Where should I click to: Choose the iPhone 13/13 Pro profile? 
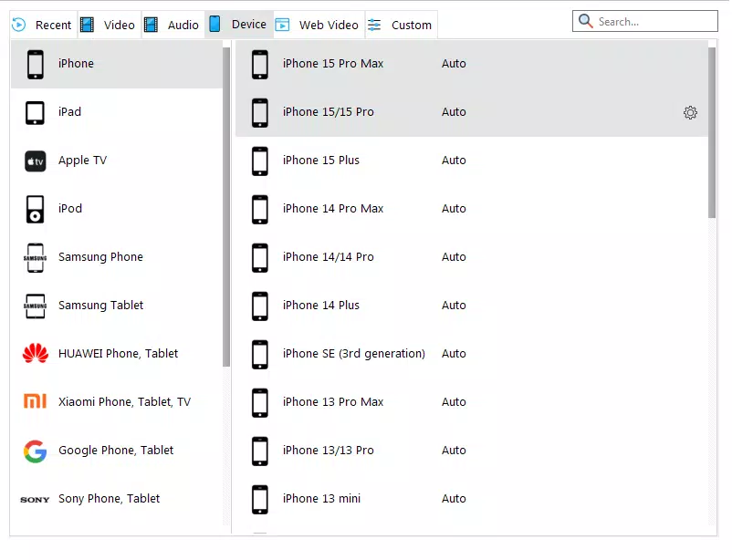[x=472, y=451]
